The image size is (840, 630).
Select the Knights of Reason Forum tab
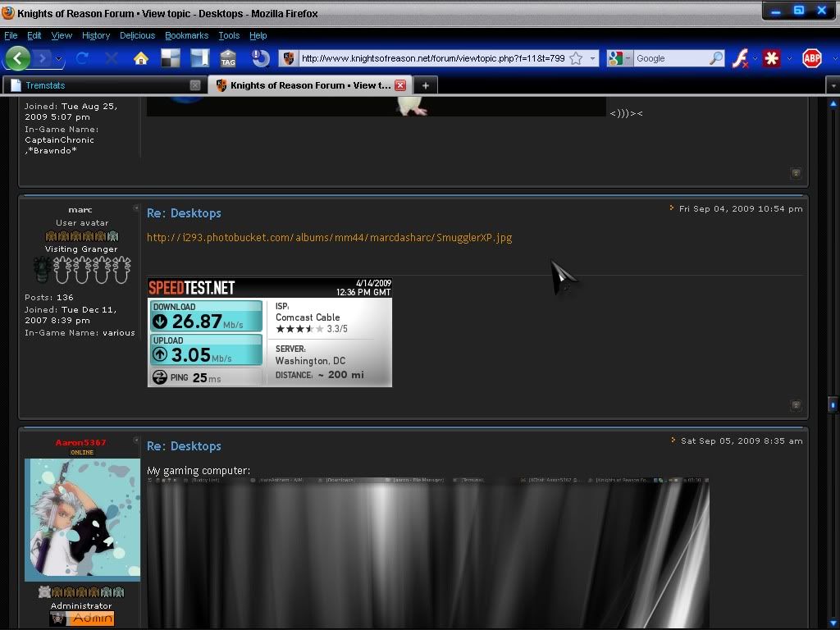309,85
